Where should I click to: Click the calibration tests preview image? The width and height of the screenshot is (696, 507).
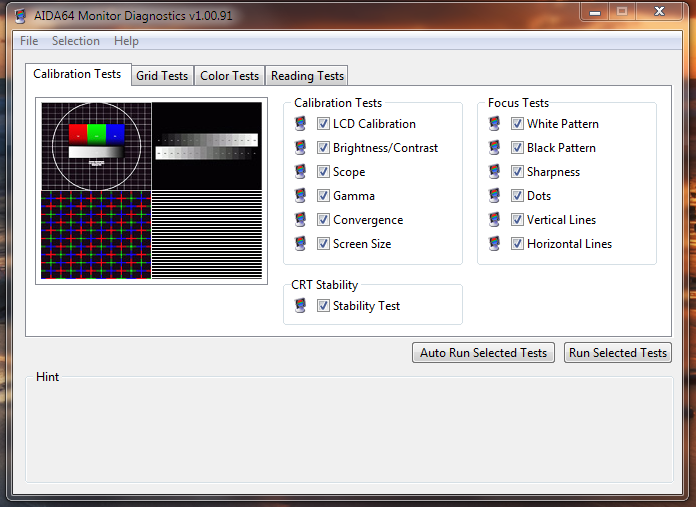pyautogui.click(x=151, y=191)
